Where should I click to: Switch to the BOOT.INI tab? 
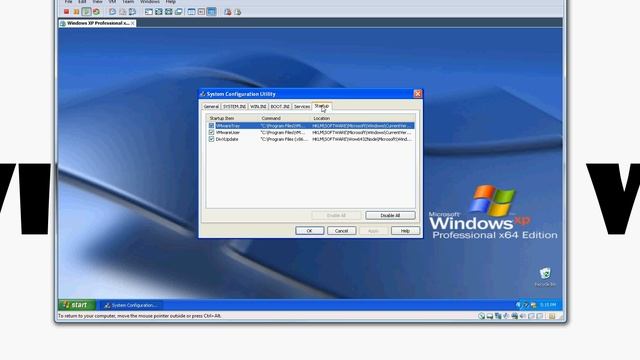pyautogui.click(x=280, y=106)
